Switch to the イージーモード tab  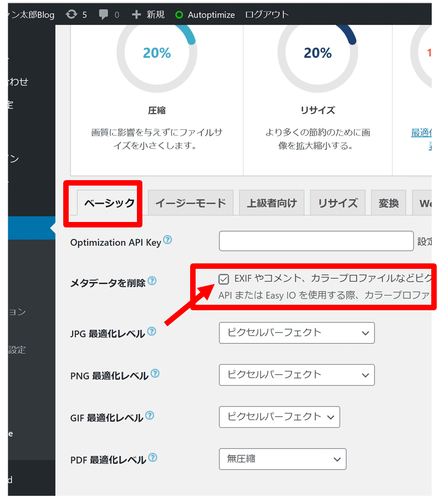click(191, 203)
